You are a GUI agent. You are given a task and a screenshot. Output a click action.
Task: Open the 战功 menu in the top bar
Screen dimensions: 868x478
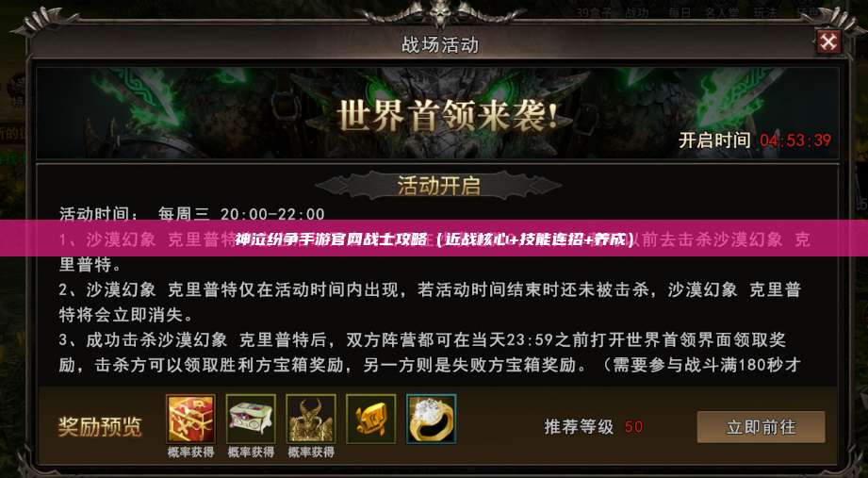click(636, 12)
